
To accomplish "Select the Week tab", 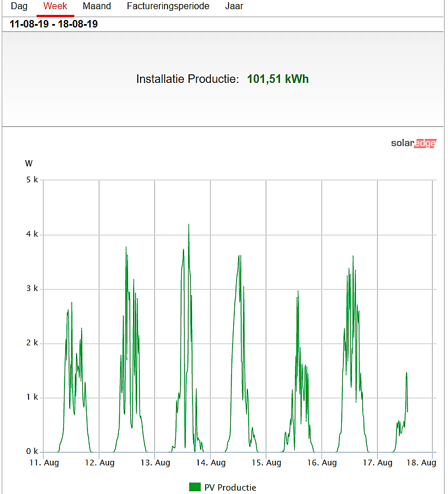I will 55,6.
